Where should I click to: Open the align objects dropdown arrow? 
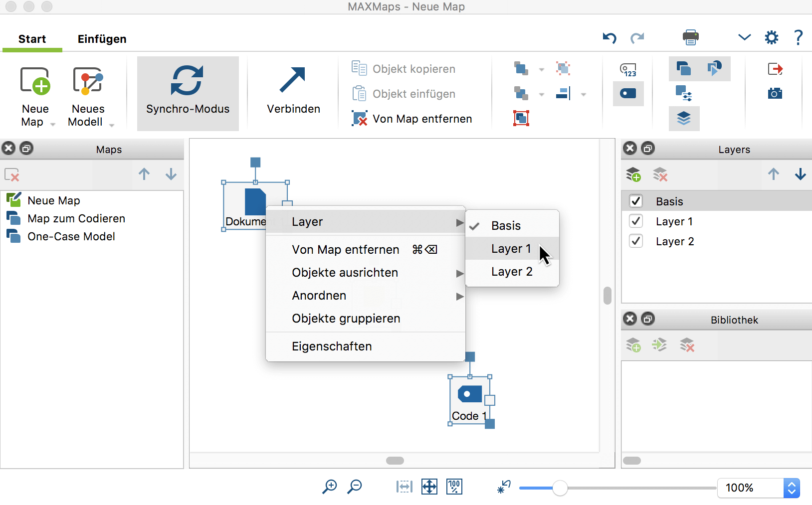click(583, 95)
